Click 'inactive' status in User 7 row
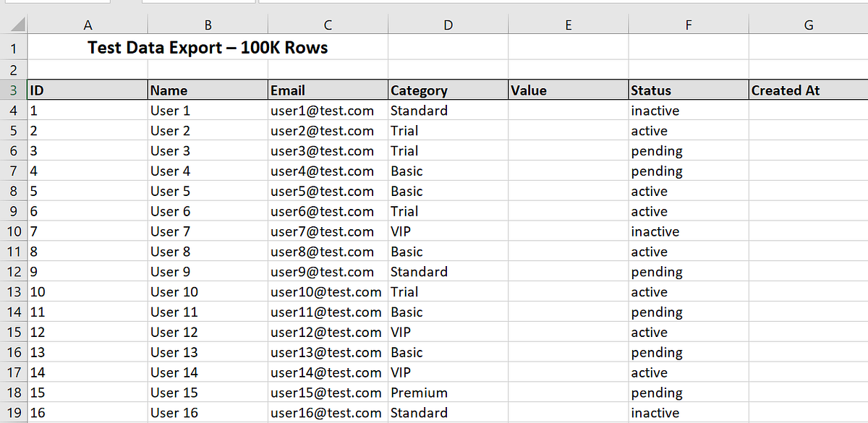 tap(689, 231)
